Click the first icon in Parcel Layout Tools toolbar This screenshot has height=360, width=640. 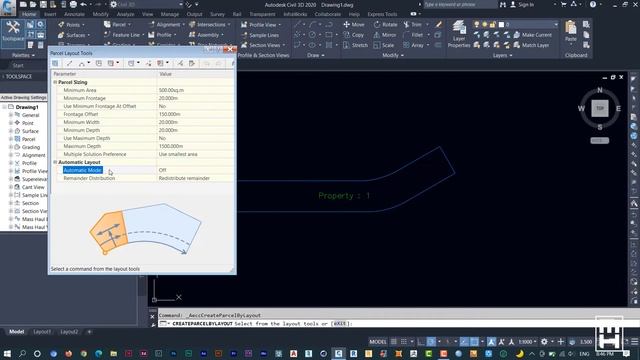55,63
